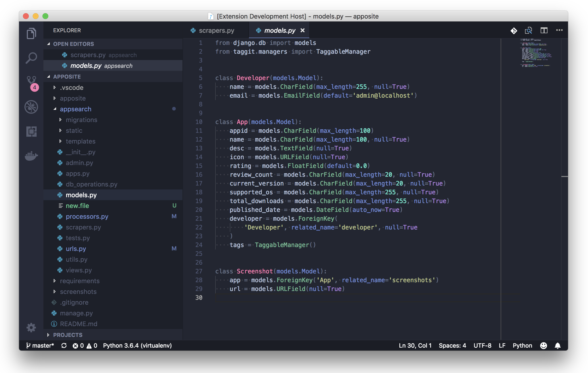Open the Extensions view icon
The height and width of the screenshot is (373, 588).
(31, 131)
